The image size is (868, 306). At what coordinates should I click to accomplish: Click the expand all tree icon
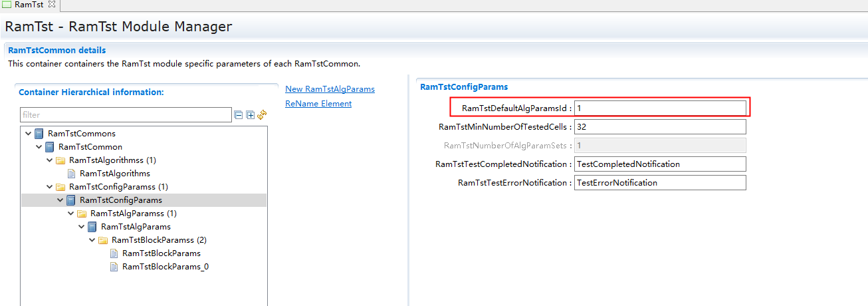point(251,115)
